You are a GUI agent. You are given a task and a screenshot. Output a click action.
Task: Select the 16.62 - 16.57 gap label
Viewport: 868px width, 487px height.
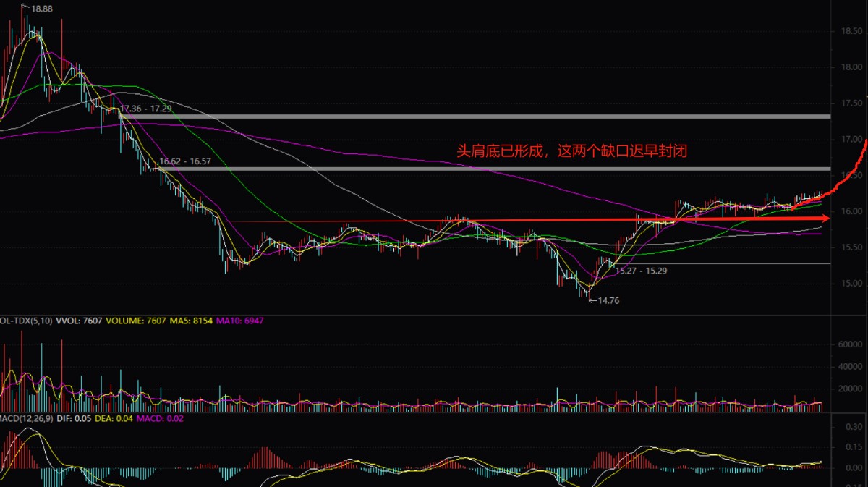(x=185, y=161)
